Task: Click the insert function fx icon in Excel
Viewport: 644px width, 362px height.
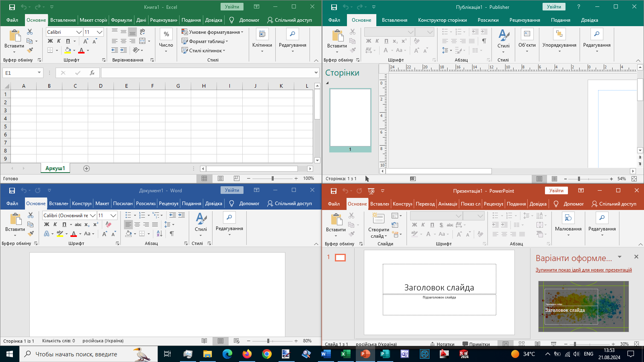Action: (x=92, y=73)
